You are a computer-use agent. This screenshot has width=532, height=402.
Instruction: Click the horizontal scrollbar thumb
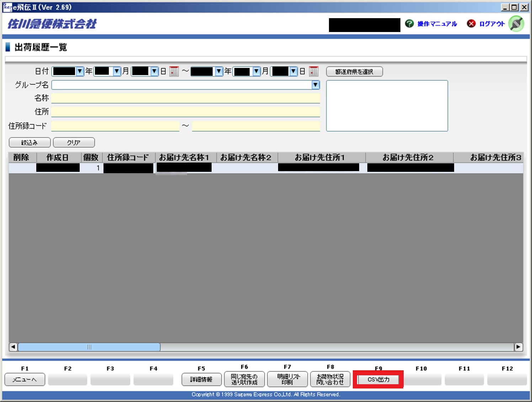89,347
